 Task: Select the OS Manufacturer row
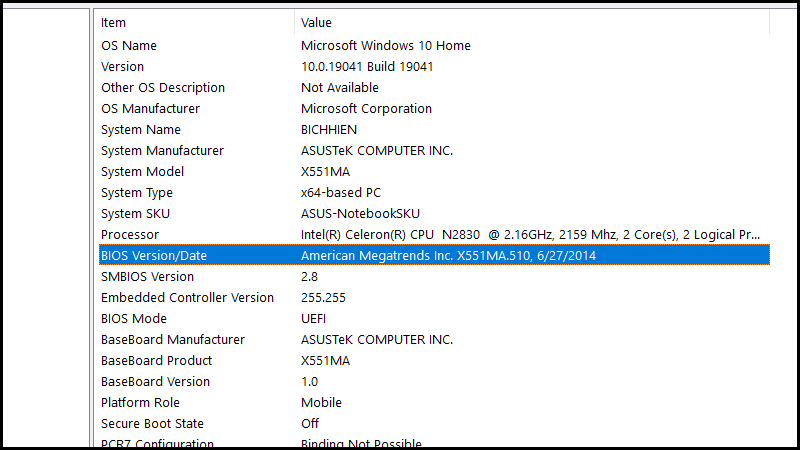pos(150,108)
